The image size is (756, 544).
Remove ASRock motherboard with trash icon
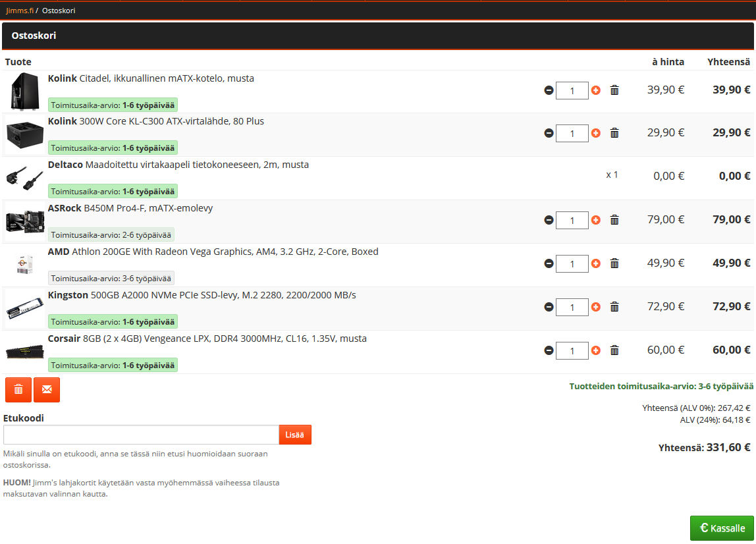(x=614, y=220)
